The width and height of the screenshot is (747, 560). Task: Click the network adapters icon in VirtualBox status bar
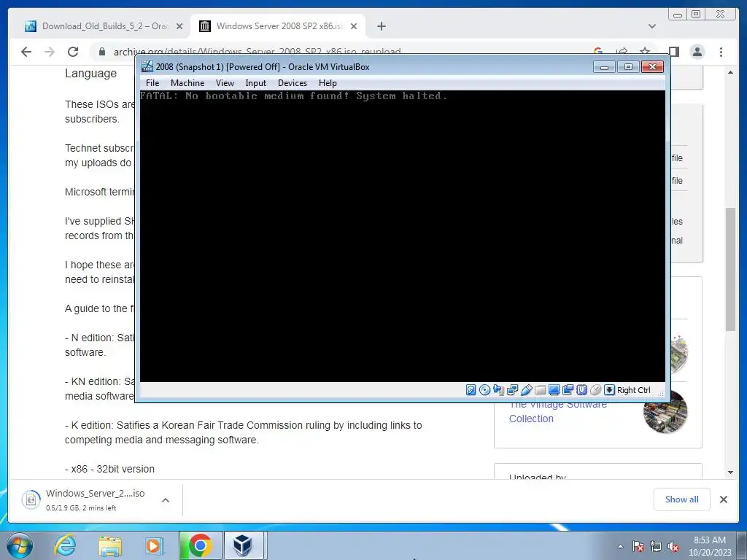(512, 390)
